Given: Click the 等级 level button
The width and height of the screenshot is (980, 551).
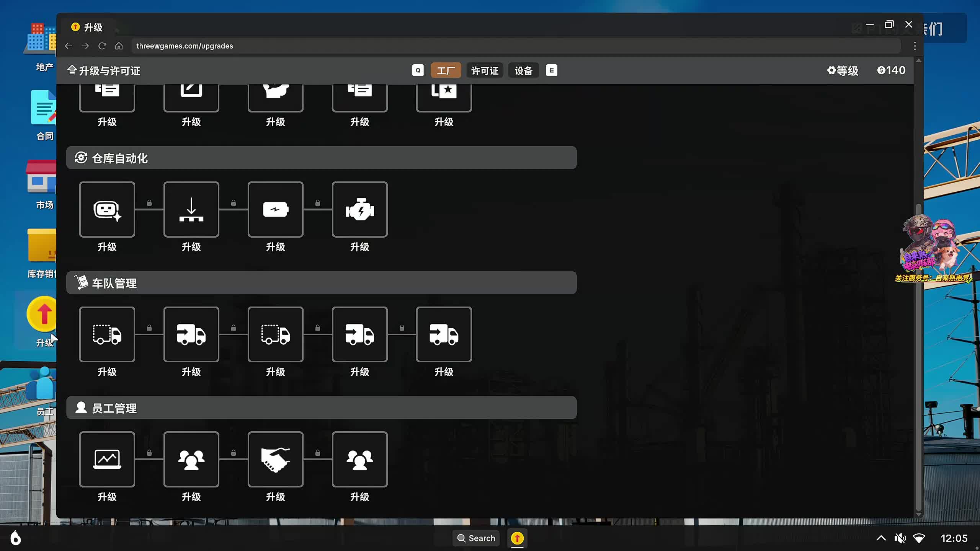Looking at the screenshot, I should (843, 70).
